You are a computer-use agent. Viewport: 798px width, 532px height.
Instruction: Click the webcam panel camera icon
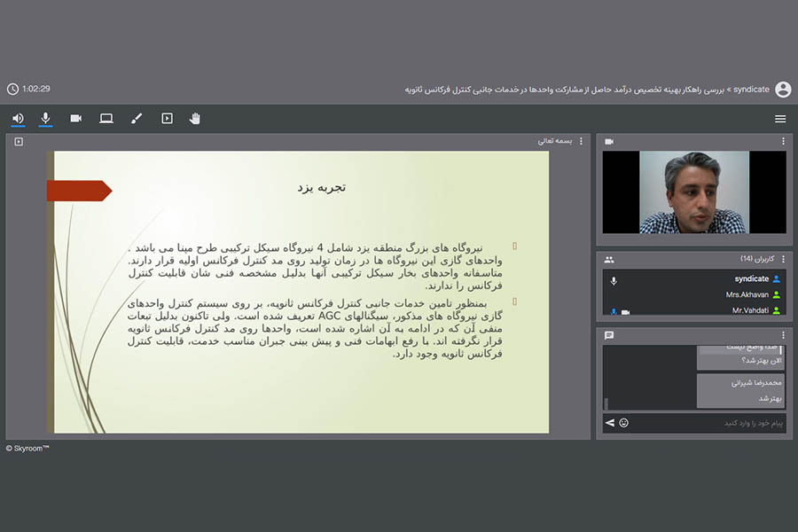coord(609,142)
